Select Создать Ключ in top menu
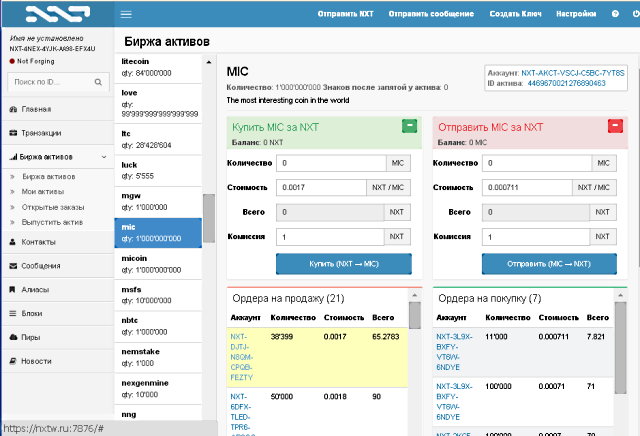This screenshot has width=640, height=436. tap(516, 14)
